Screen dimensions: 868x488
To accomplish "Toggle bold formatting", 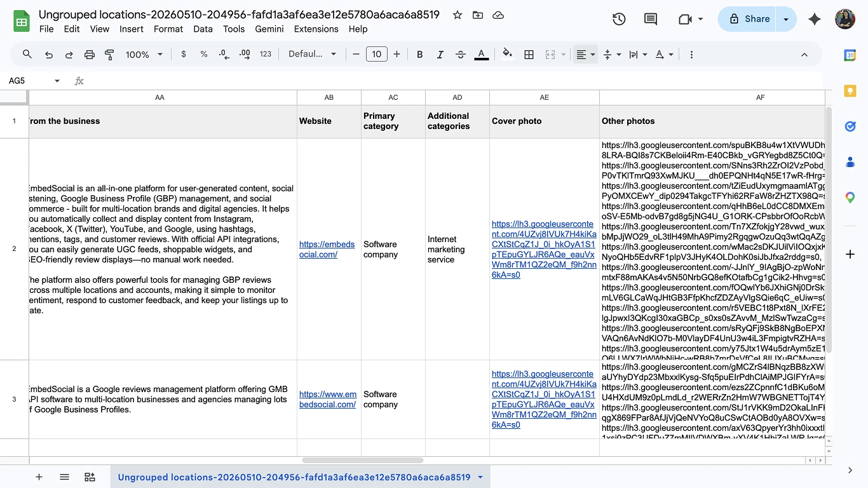I will (x=419, y=55).
